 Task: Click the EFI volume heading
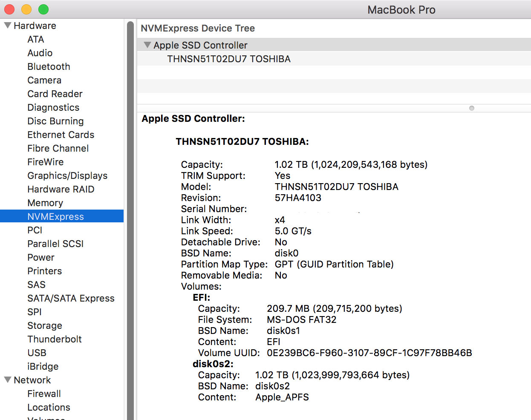(x=202, y=297)
